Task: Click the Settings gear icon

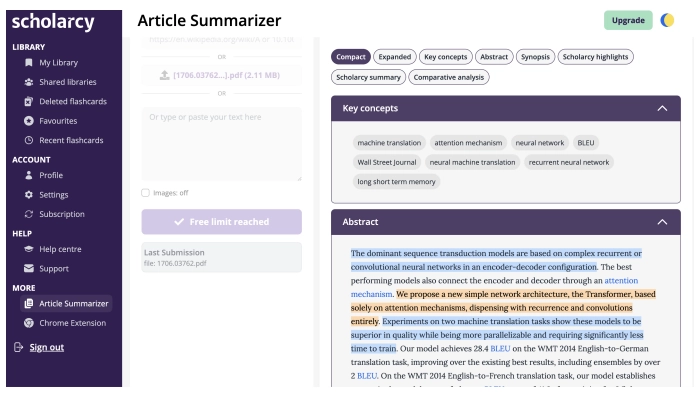Action: 29,195
